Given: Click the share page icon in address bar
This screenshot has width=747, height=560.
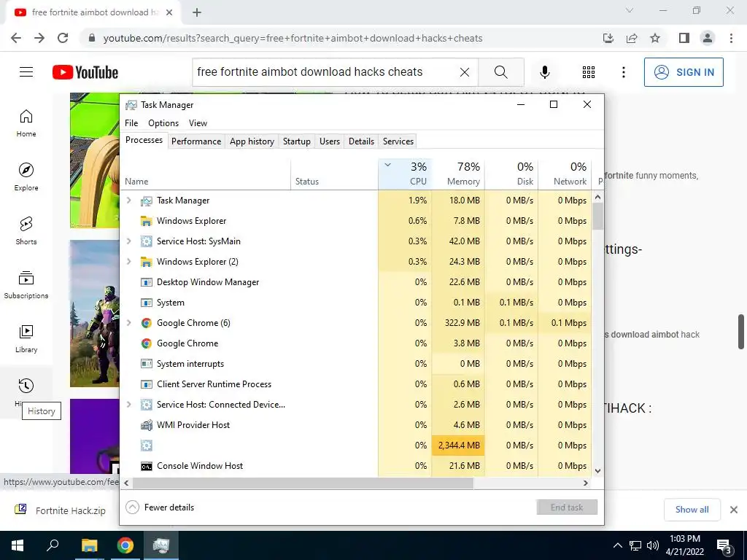Looking at the screenshot, I should (632, 38).
